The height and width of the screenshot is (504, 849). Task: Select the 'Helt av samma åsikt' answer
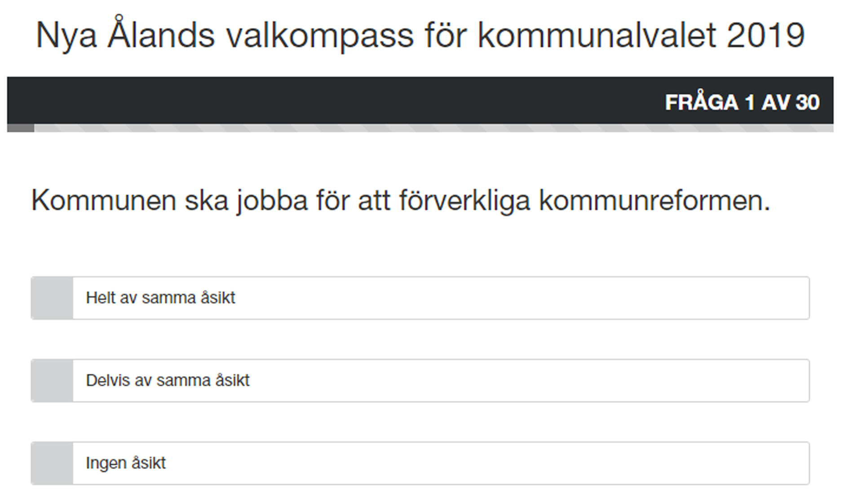pyautogui.click(x=160, y=298)
